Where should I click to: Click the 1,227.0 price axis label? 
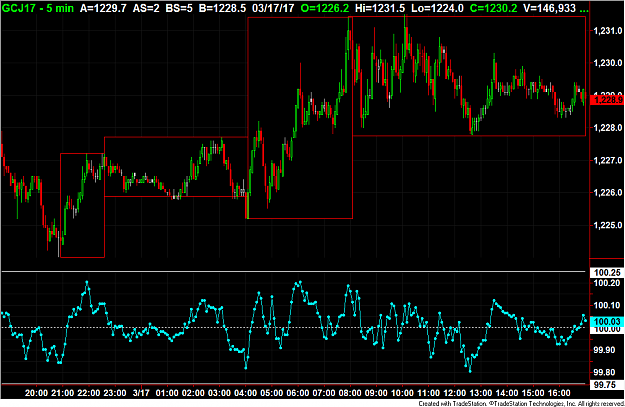(607, 160)
